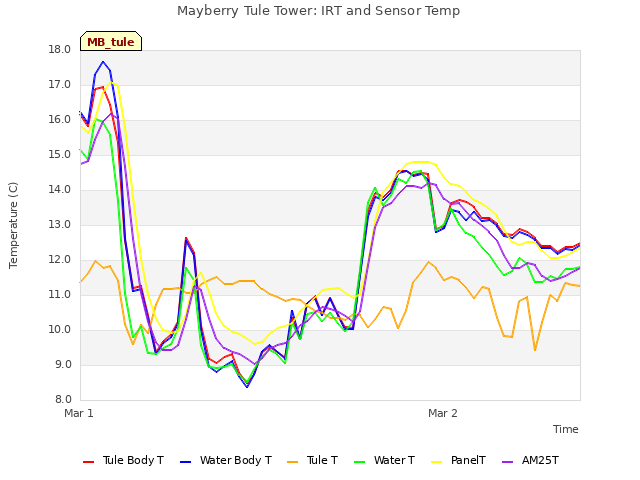Click the 17.0 y-axis tick label

click(60, 85)
